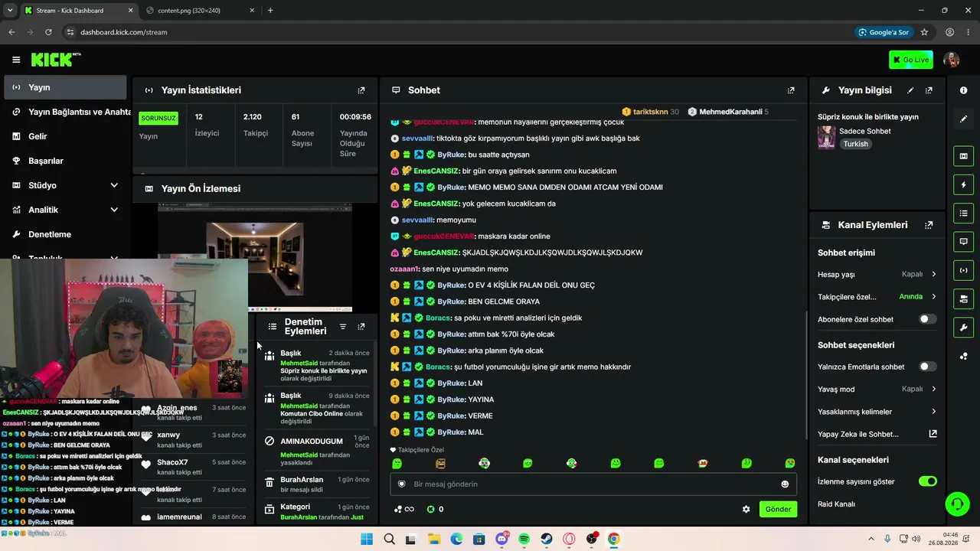
Task: Click the message input field
Action: (x=593, y=484)
